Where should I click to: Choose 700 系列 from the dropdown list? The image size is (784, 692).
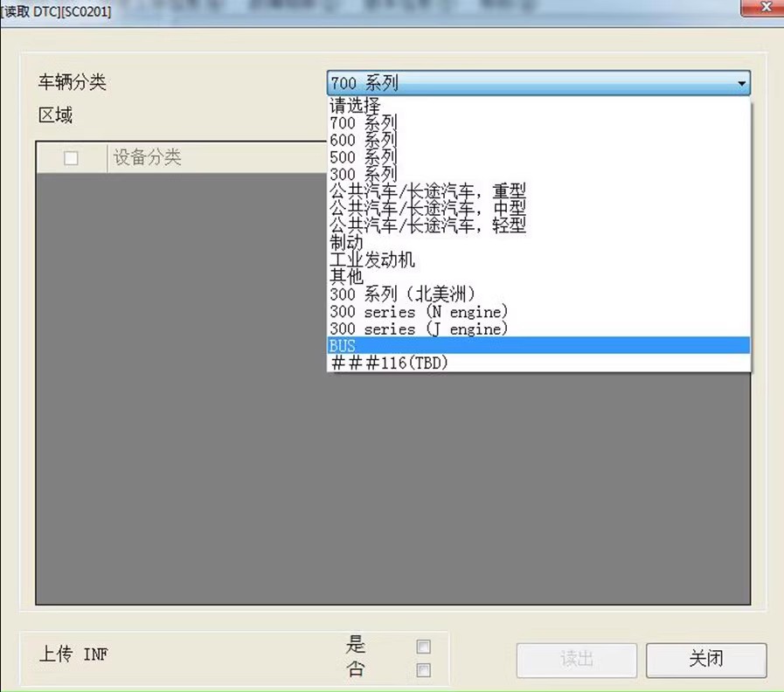click(538, 122)
